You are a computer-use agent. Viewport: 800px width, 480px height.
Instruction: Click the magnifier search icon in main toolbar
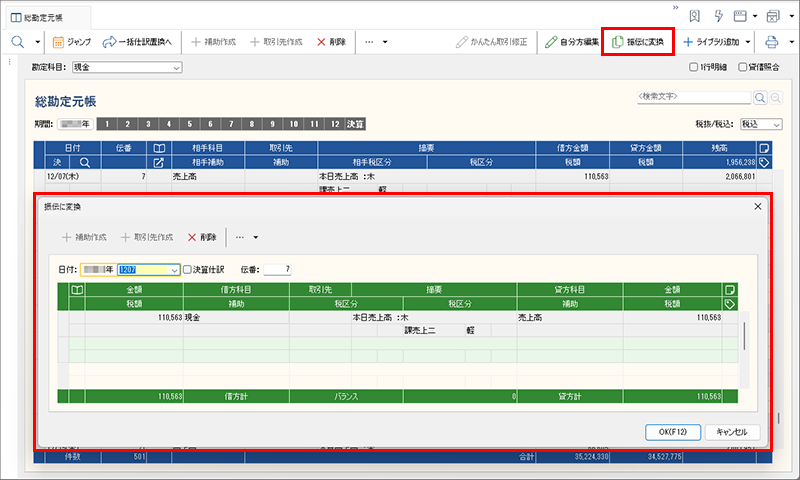pyautogui.click(x=18, y=42)
